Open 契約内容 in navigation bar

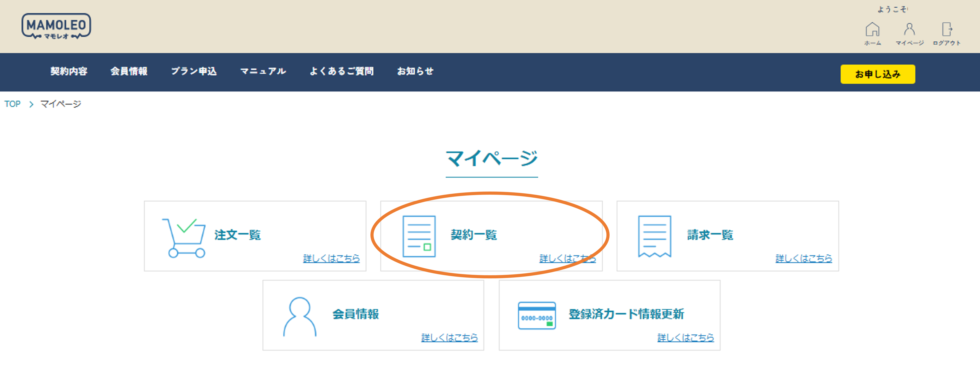click(69, 71)
